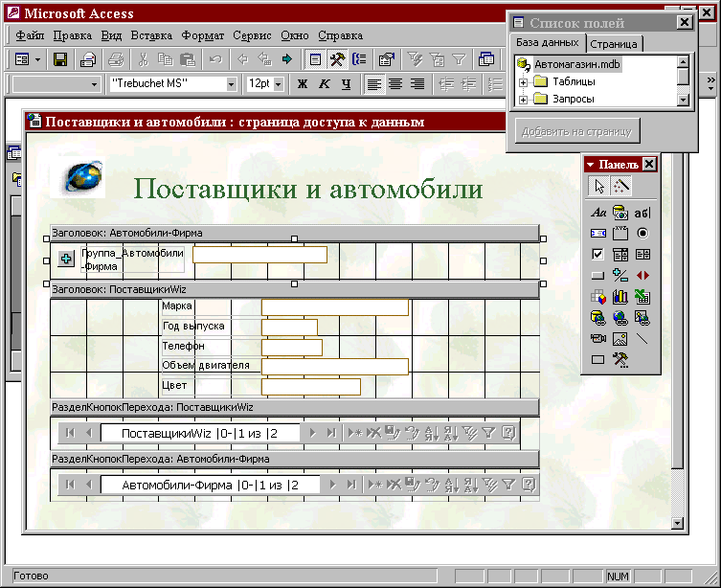Expand the Группа Автомобили-Фирма plus button
The image size is (721, 588).
(66, 259)
